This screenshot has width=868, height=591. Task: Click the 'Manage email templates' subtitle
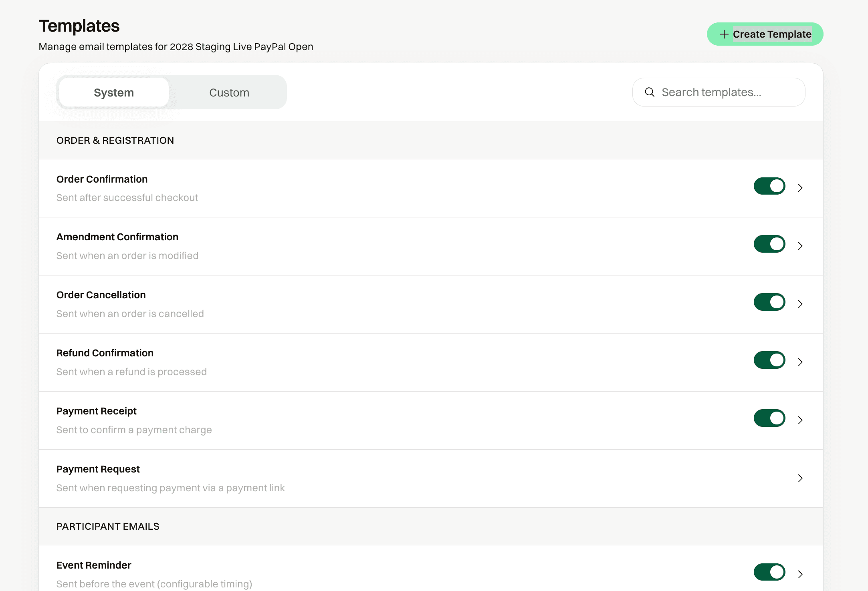(176, 47)
